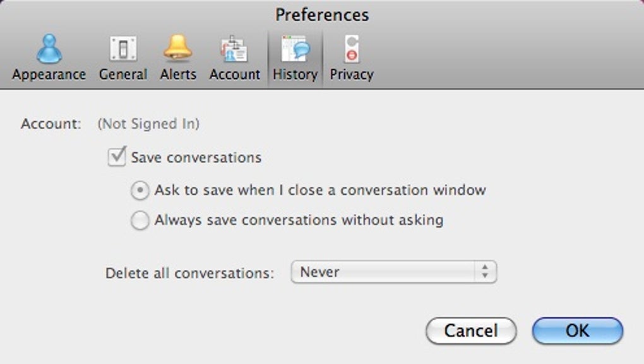The width and height of the screenshot is (644, 364).
Task: Click the Preferences window title bar
Action: [322, 15]
